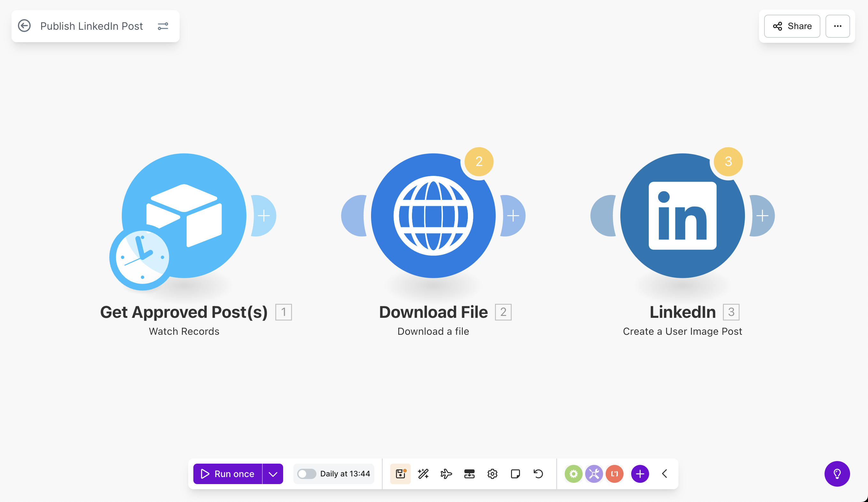Click the magic wand auto-align icon

pos(423,474)
